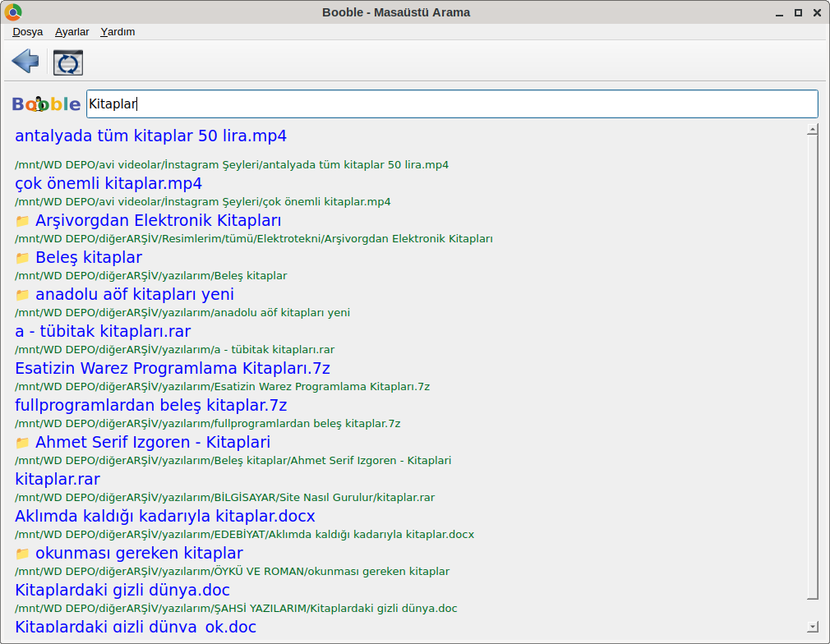Click folder icon beside Ahmet Serif Izgoren

point(22,443)
